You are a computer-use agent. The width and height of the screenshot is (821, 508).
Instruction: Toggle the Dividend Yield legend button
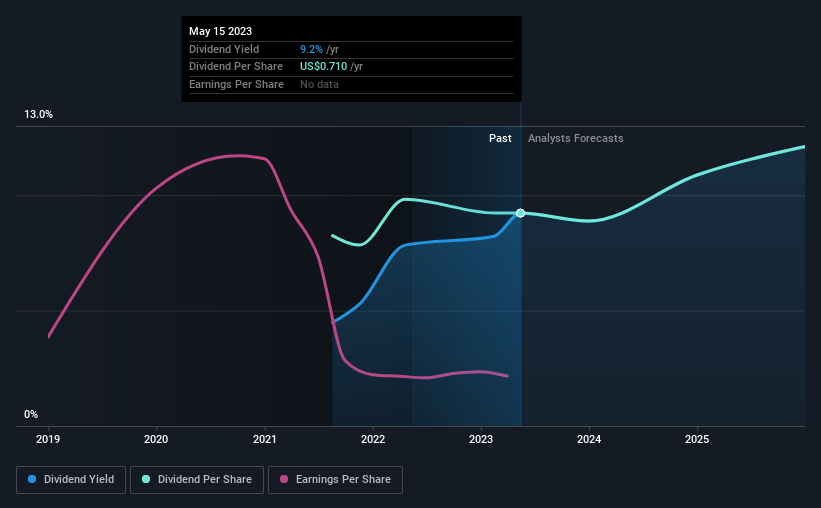click(x=71, y=480)
